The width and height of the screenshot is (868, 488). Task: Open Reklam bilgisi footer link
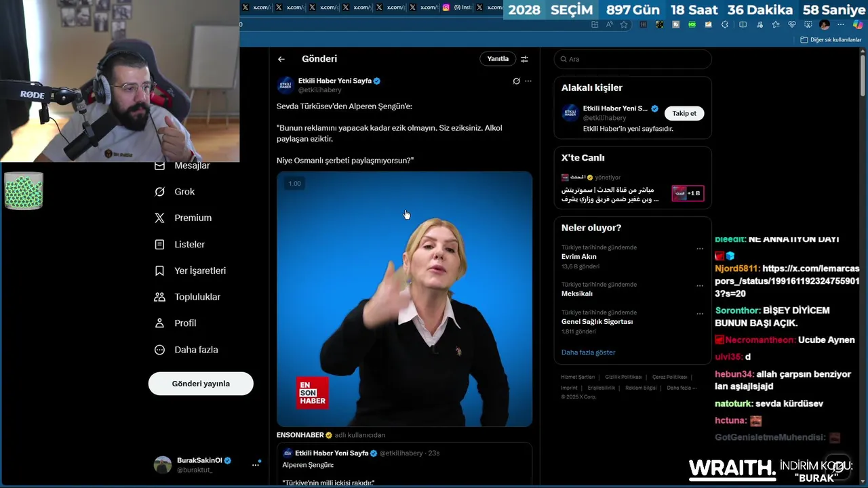coord(641,388)
